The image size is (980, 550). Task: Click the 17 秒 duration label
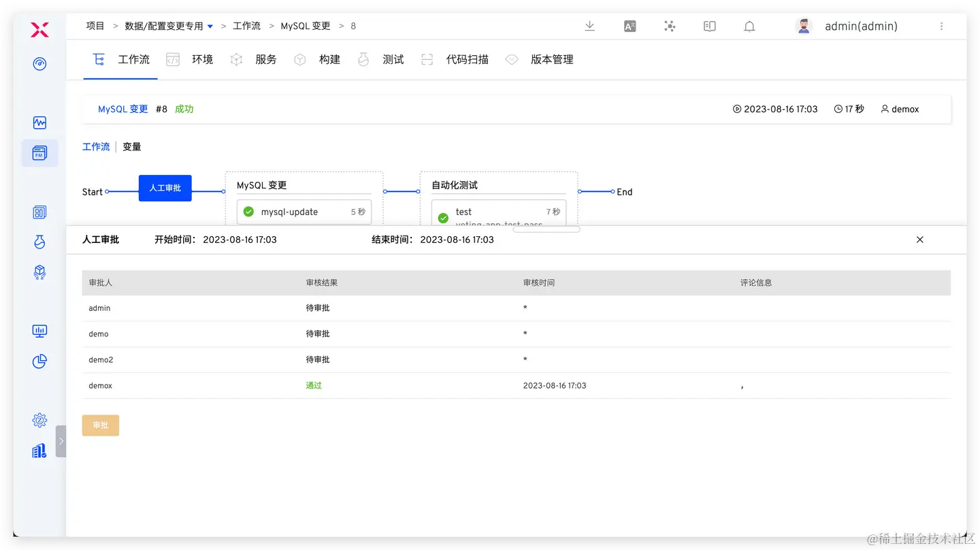849,109
